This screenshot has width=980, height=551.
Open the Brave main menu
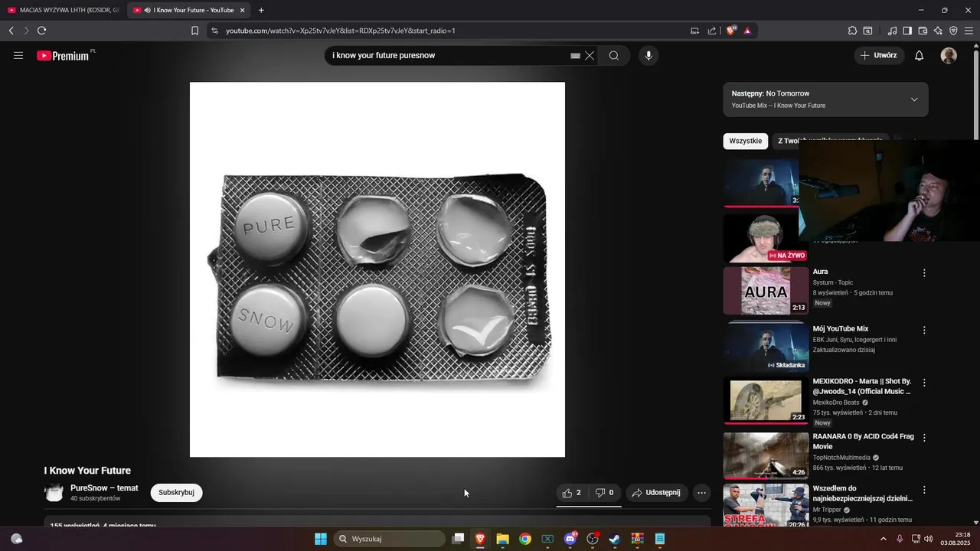969,31
